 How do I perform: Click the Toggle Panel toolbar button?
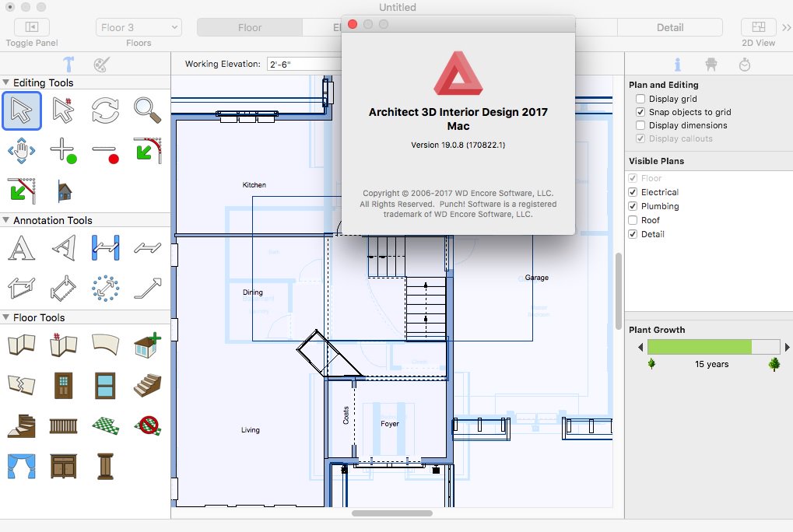point(31,27)
